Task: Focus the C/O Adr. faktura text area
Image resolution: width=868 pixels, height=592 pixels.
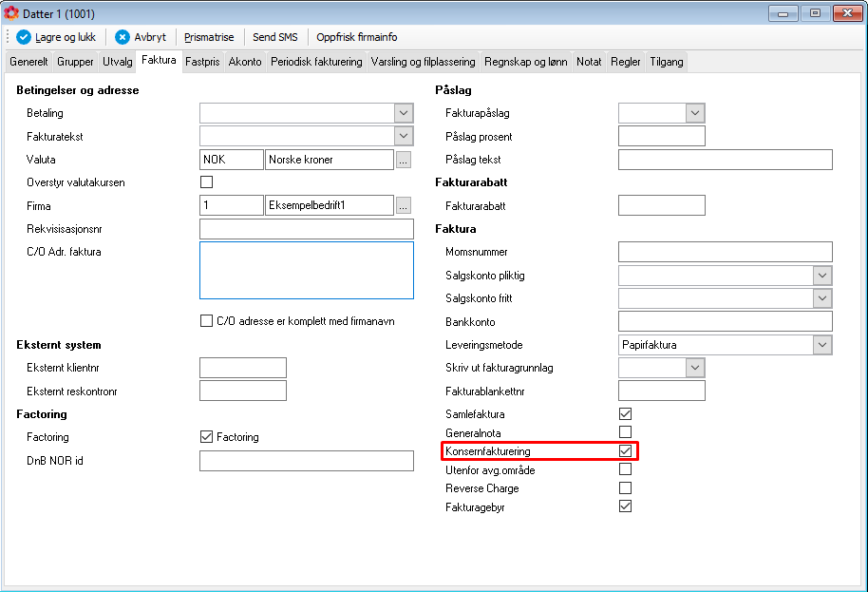Action: [307, 270]
